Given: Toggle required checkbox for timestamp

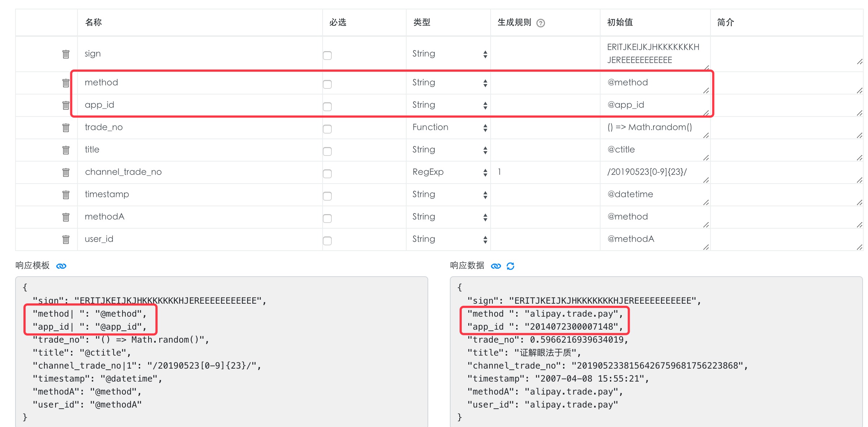Looking at the screenshot, I should tap(327, 196).
